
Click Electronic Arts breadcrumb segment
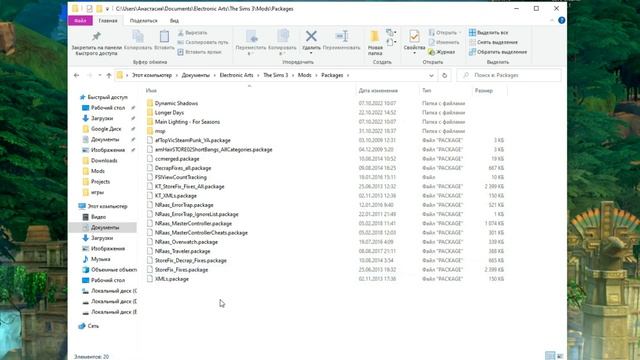click(x=236, y=75)
